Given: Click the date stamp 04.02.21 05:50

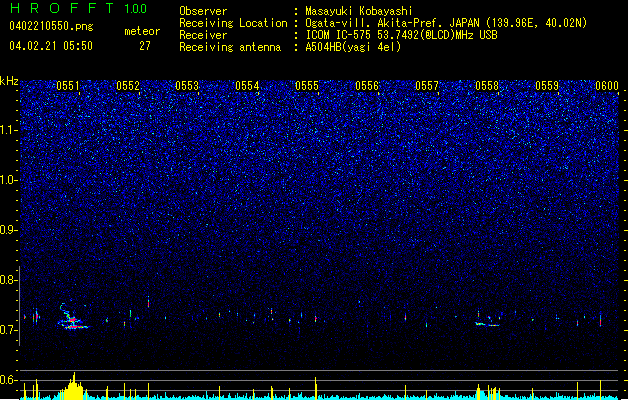Looking at the screenshot, I should coord(51,46).
